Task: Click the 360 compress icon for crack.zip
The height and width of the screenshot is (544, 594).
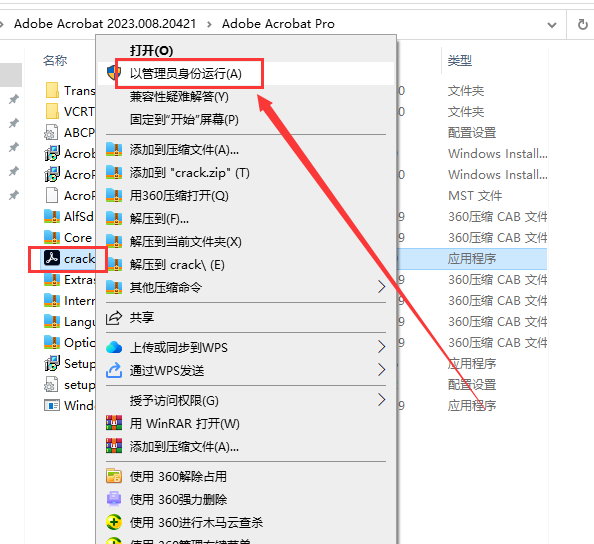Action: (114, 173)
